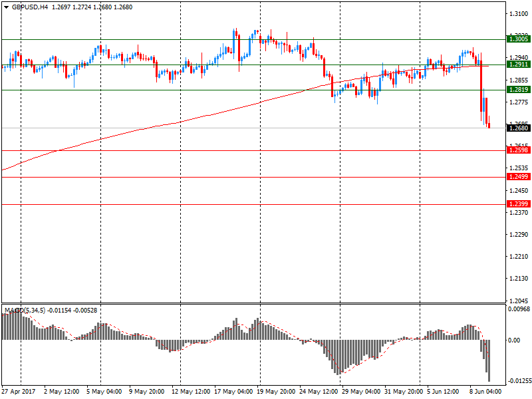Click the 31 May 20:00 time label
This screenshot has height=399, width=532.
click(404, 392)
